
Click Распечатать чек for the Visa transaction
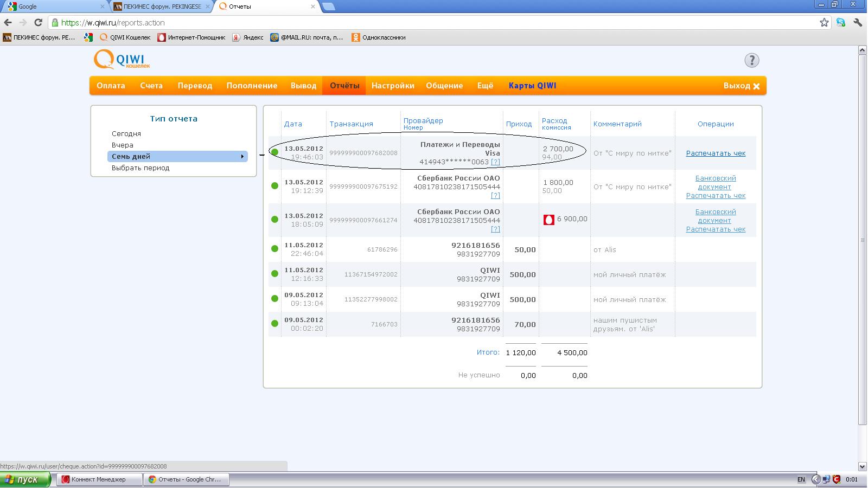tap(716, 153)
